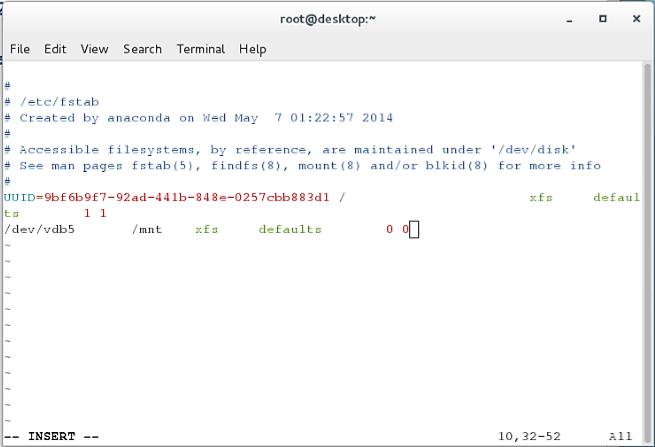This screenshot has height=447, width=655.
Task: Click the first 'xfs' on the UUID line
Action: pos(541,197)
